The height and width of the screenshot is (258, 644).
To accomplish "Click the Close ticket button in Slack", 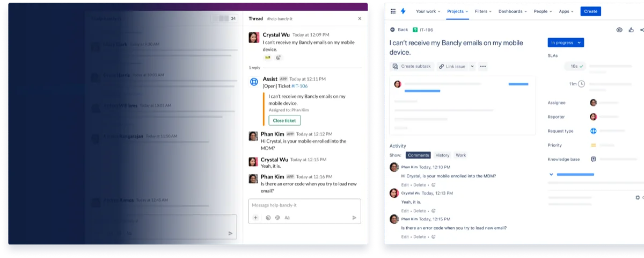I will (284, 120).
